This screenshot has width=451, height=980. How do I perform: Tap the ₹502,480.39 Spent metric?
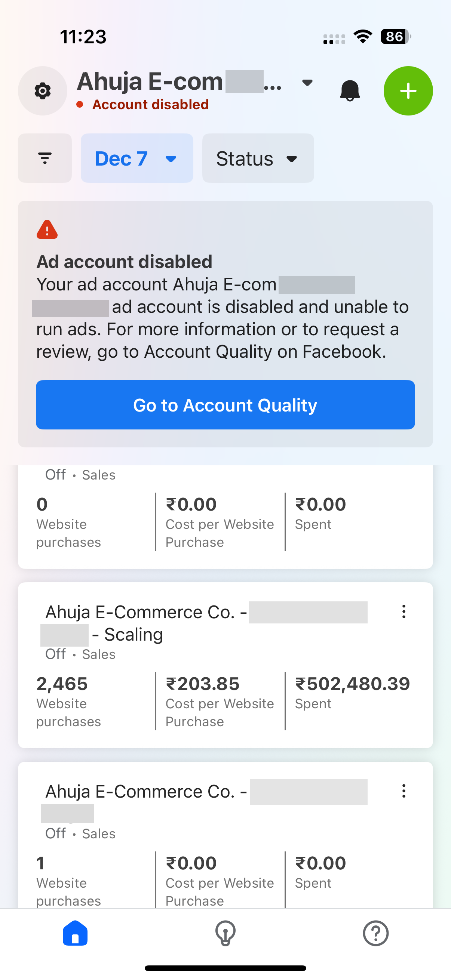(352, 692)
